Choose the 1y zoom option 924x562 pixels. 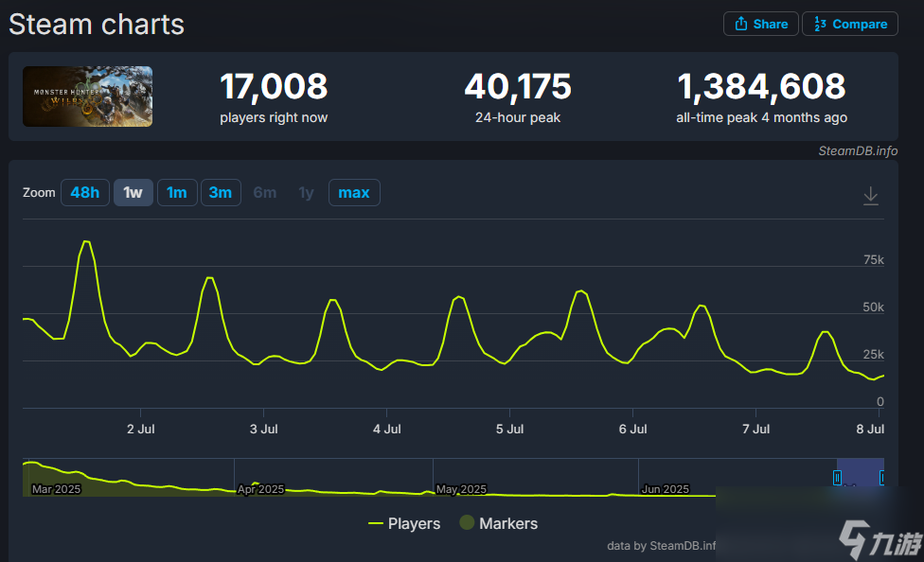[307, 193]
